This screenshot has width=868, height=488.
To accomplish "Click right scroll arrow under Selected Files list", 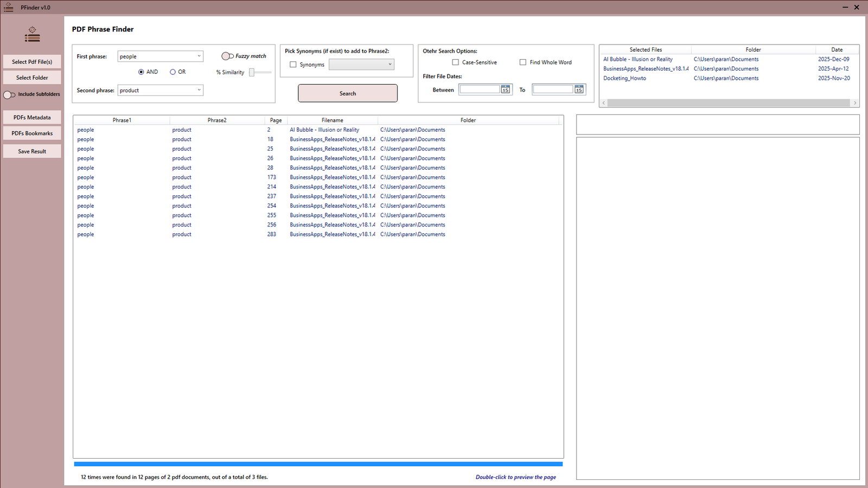I will point(855,102).
